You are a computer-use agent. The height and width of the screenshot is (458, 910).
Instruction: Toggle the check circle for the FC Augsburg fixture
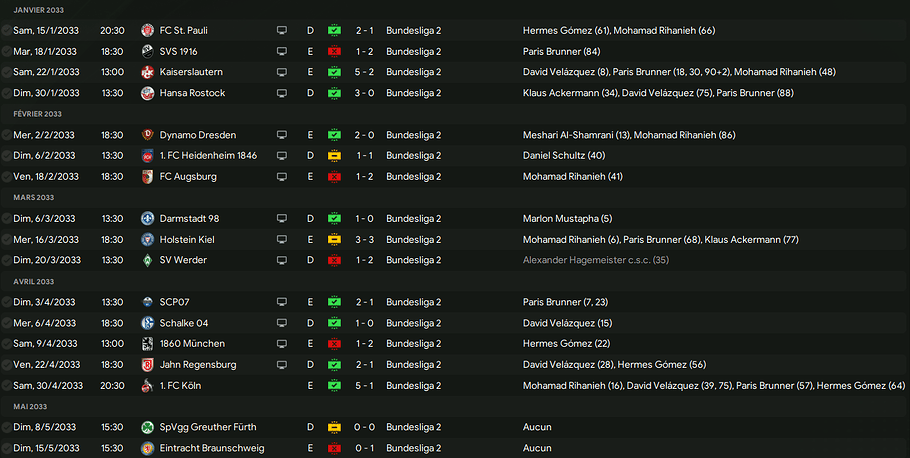pyautogui.click(x=7, y=177)
